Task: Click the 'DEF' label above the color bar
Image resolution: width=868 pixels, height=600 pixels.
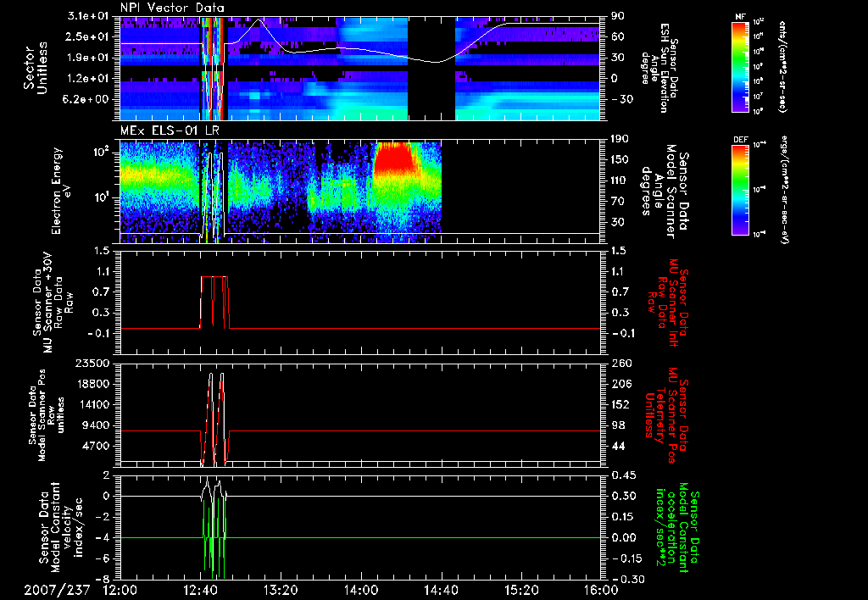Action: point(740,140)
